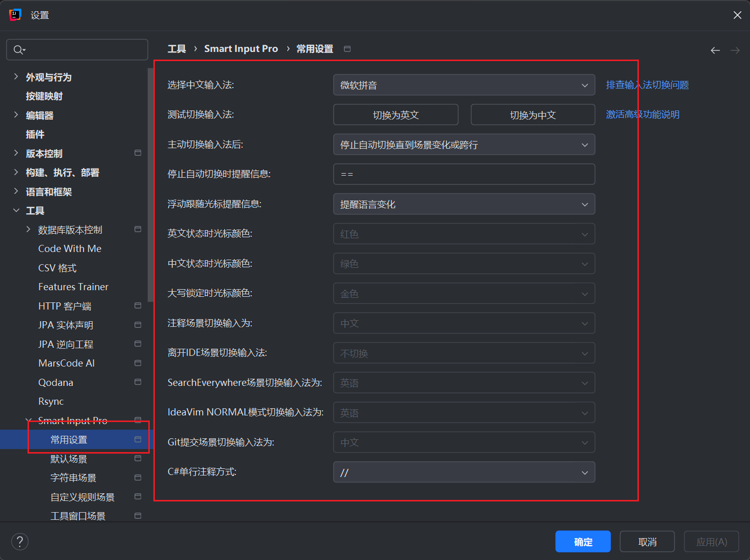Click the monitor icon beside HTTP 客户端
The image size is (750, 560).
point(137,305)
